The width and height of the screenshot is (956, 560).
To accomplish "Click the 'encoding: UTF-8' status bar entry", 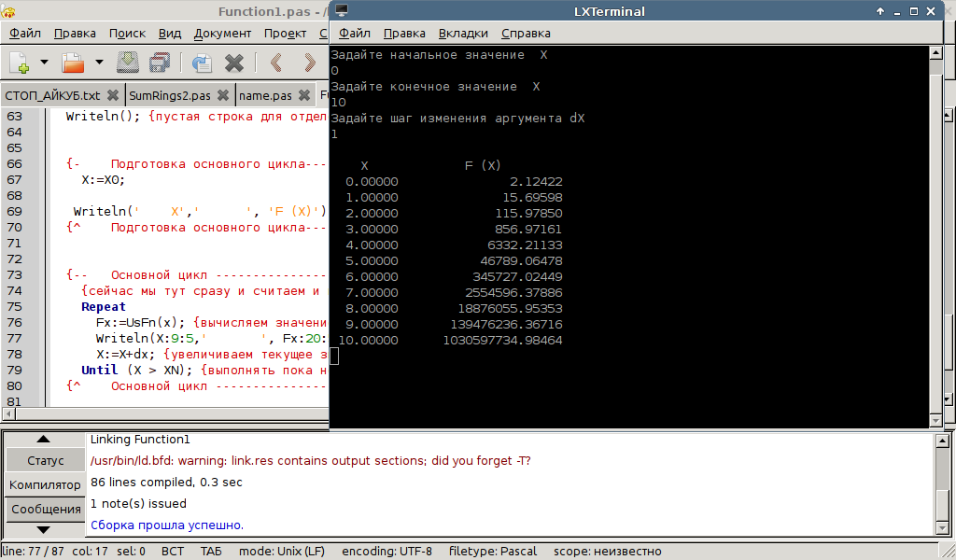I will pyautogui.click(x=387, y=552).
